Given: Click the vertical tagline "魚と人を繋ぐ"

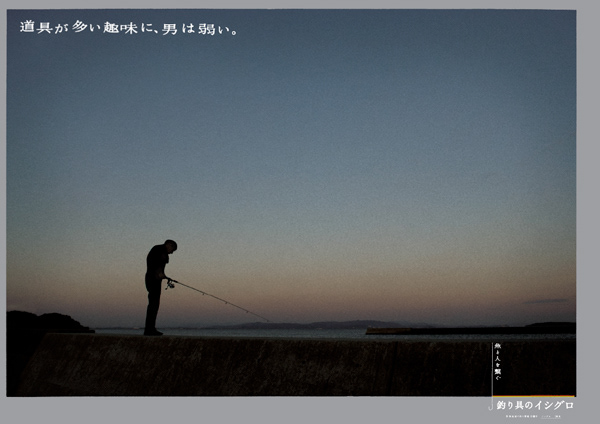Looking at the screenshot, I should [x=497, y=362].
